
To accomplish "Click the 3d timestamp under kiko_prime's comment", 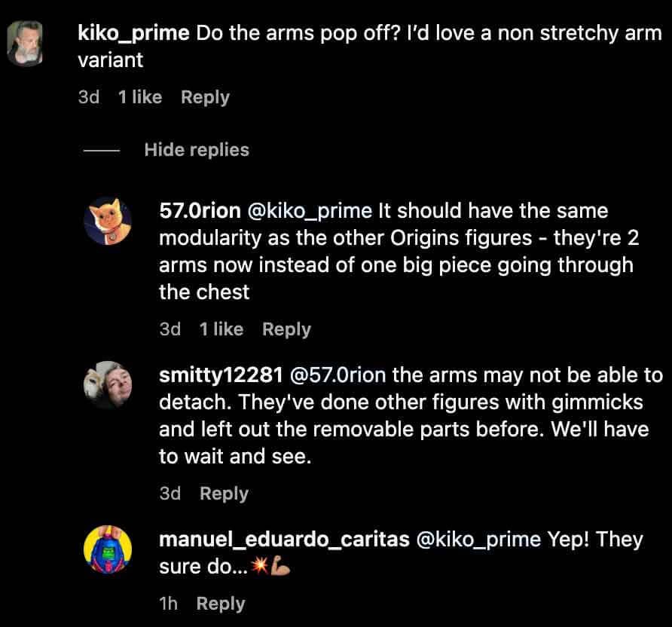I will click(88, 96).
